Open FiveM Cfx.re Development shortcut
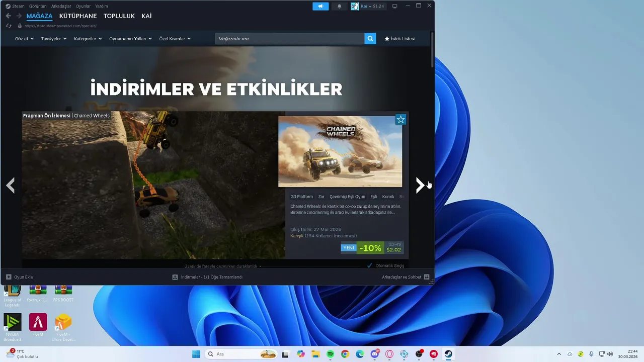The height and width of the screenshot is (362, 644). (63, 328)
